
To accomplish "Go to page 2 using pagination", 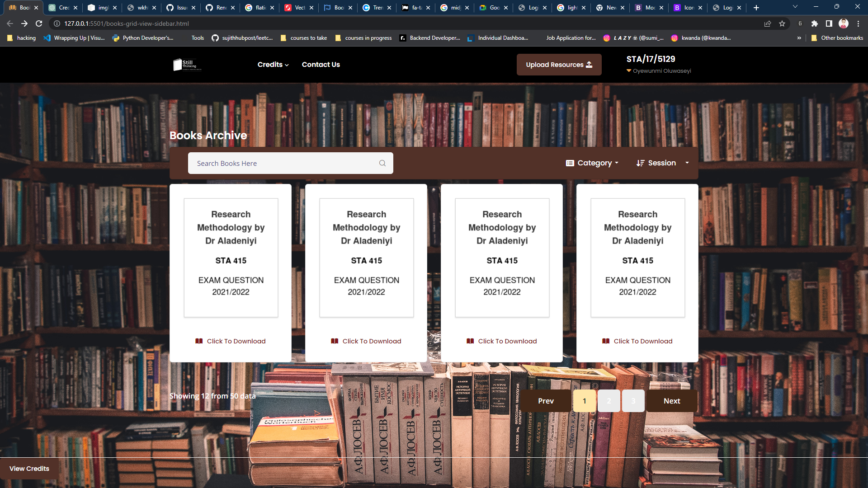I will [609, 401].
